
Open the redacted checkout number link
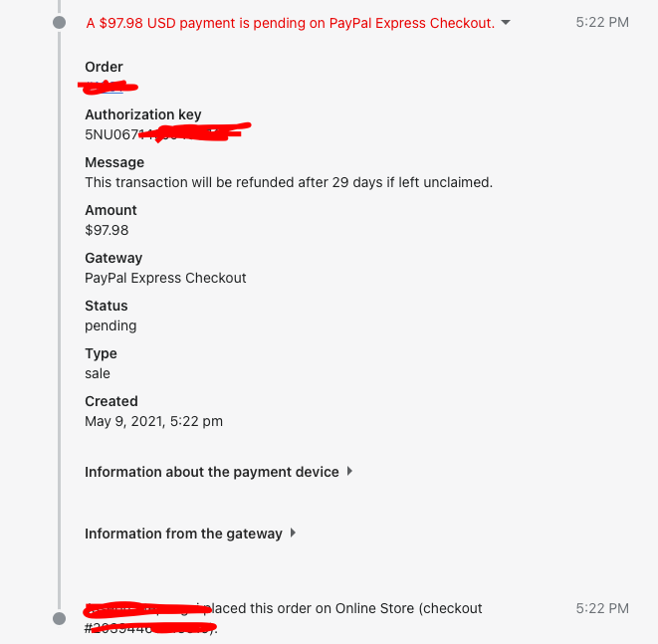click(x=149, y=628)
